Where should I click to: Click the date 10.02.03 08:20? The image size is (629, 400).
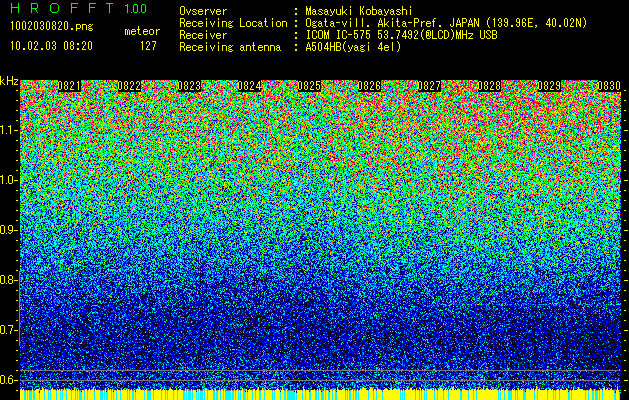(x=51, y=46)
